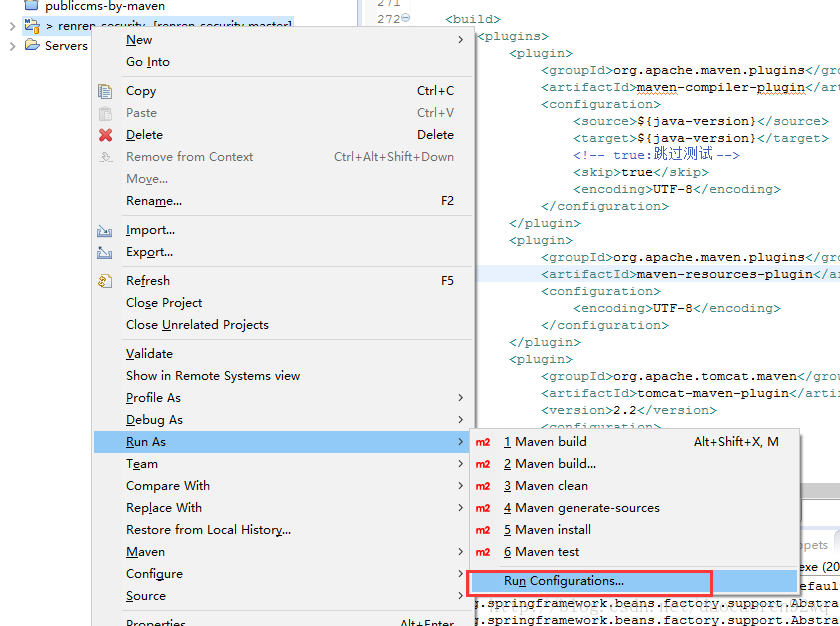Collapse the build element fold marker at line 272
The image size is (840, 626).
click(x=406, y=18)
